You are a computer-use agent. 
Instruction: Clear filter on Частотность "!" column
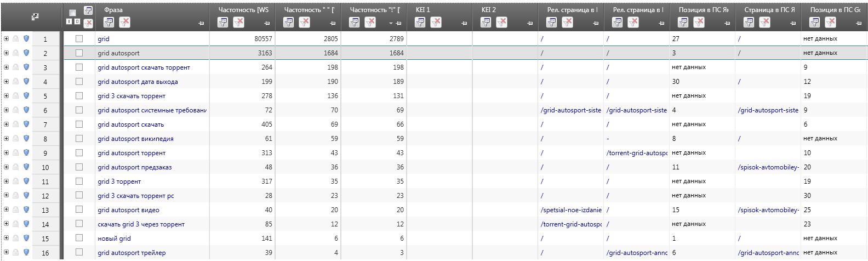(x=370, y=22)
